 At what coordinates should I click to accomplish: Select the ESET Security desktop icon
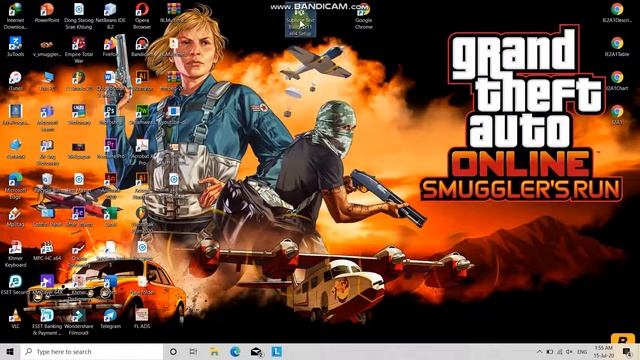pos(15,284)
